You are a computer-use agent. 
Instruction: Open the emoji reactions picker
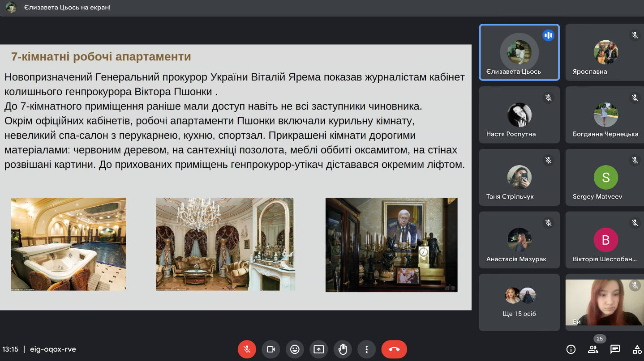click(295, 349)
